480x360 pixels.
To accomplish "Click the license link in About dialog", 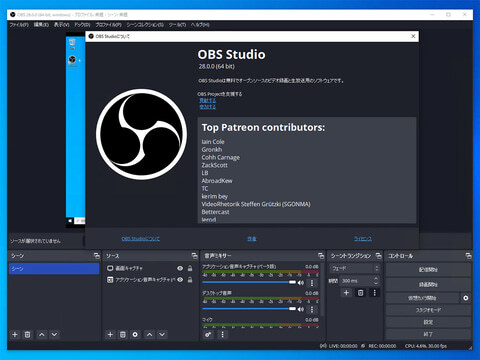I will [x=363, y=239].
